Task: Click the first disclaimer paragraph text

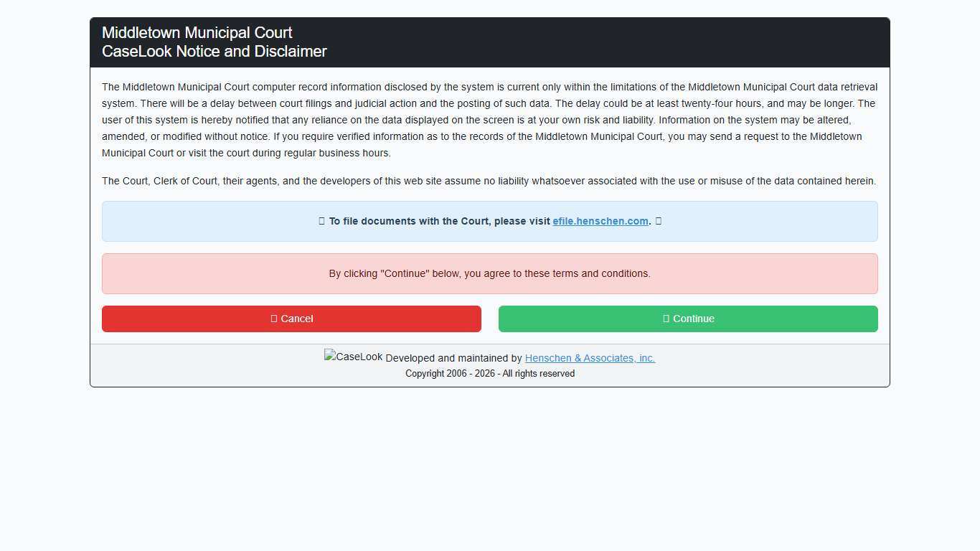Action: click(489, 120)
